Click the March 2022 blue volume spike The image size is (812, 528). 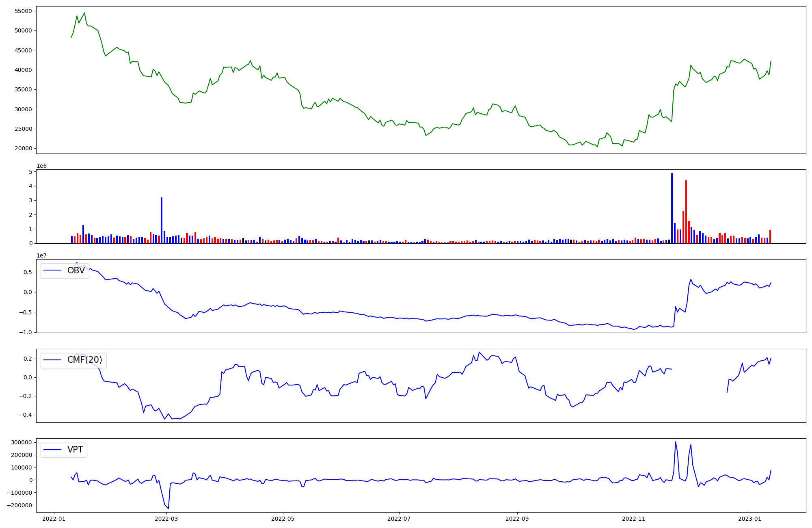pyautogui.click(x=162, y=220)
